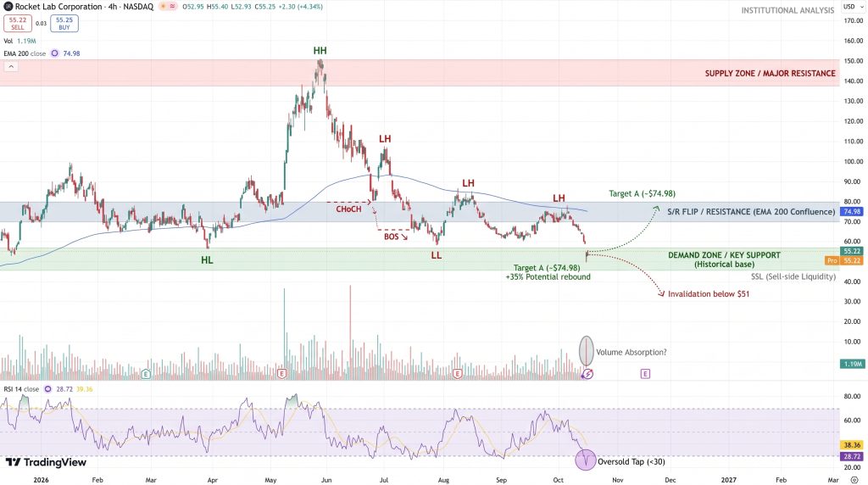Screen dimensions: 868x485
Task: Select the S/R FLIP / RESISTANCE label
Action: coord(751,211)
